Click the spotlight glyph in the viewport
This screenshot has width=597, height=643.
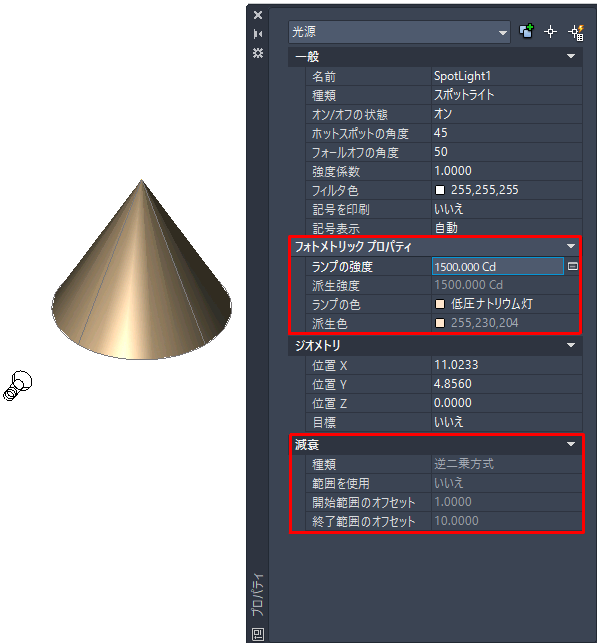tap(18, 385)
